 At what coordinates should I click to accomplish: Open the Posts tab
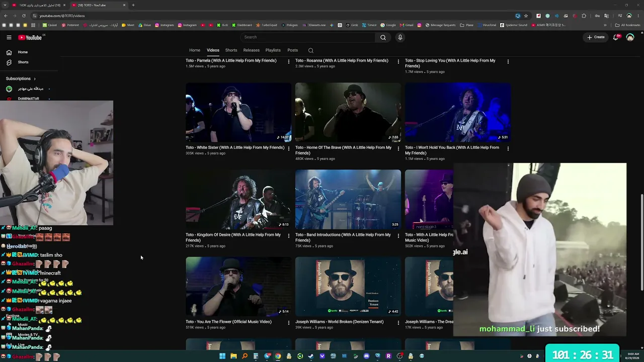[292, 50]
